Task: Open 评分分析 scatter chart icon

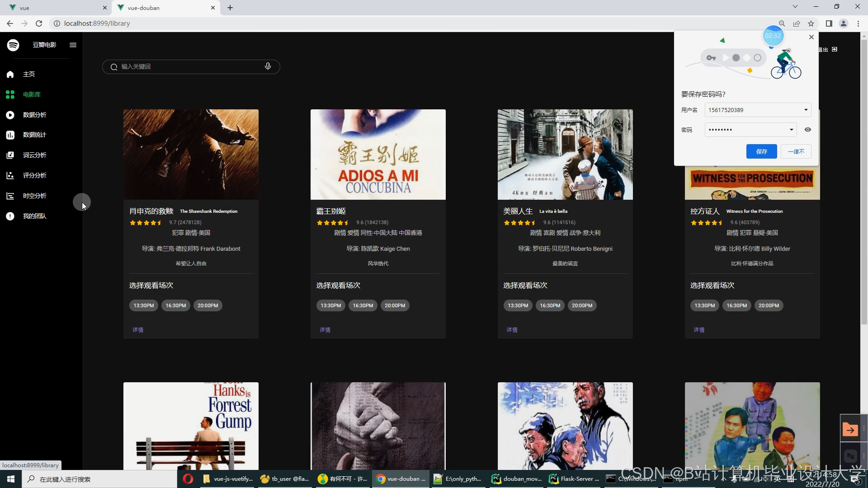Action: tap(10, 175)
